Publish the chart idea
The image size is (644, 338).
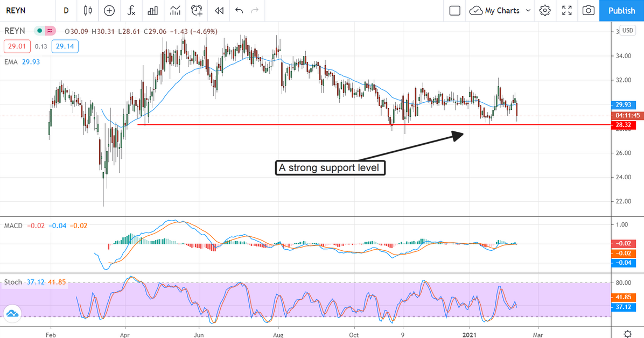621,11
